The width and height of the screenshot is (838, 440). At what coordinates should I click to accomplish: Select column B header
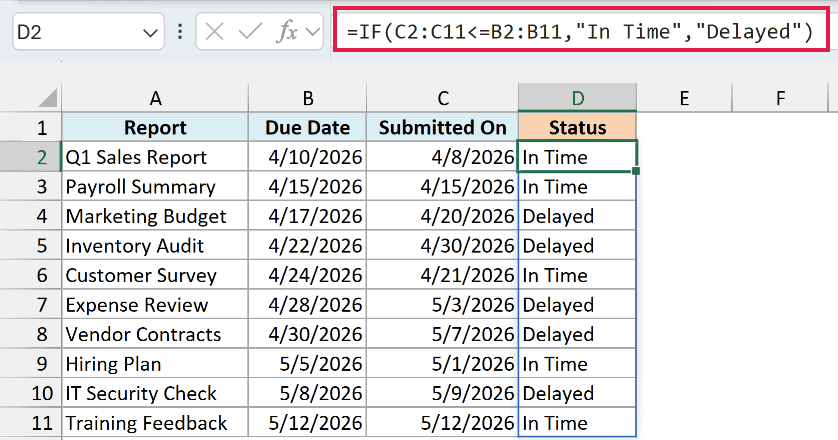(307, 98)
